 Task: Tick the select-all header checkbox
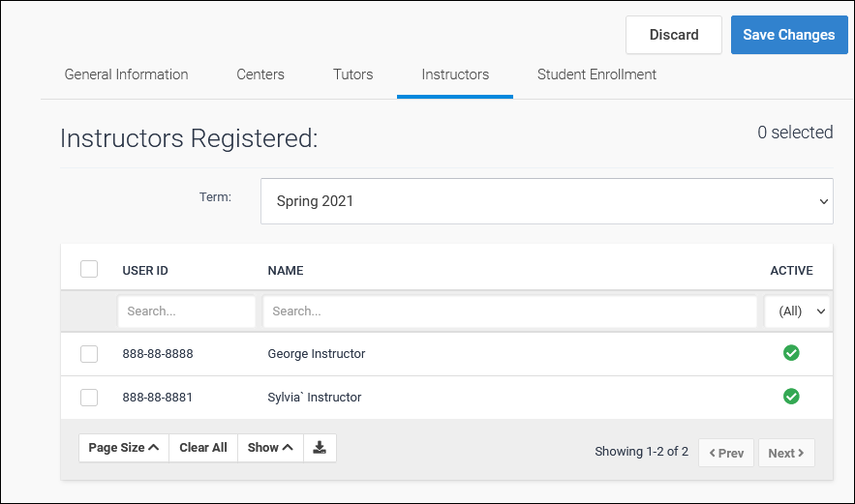click(89, 269)
